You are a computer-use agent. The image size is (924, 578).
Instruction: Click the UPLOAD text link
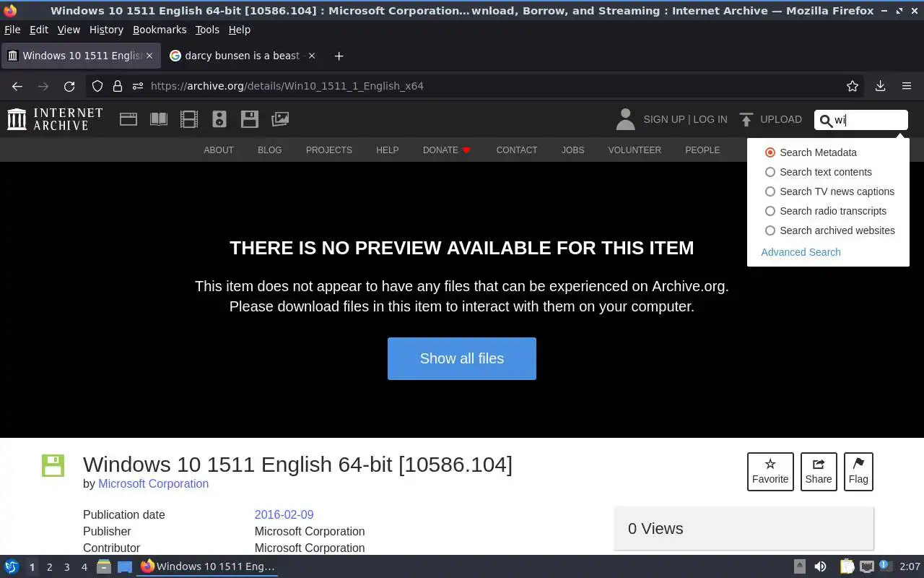781,119
